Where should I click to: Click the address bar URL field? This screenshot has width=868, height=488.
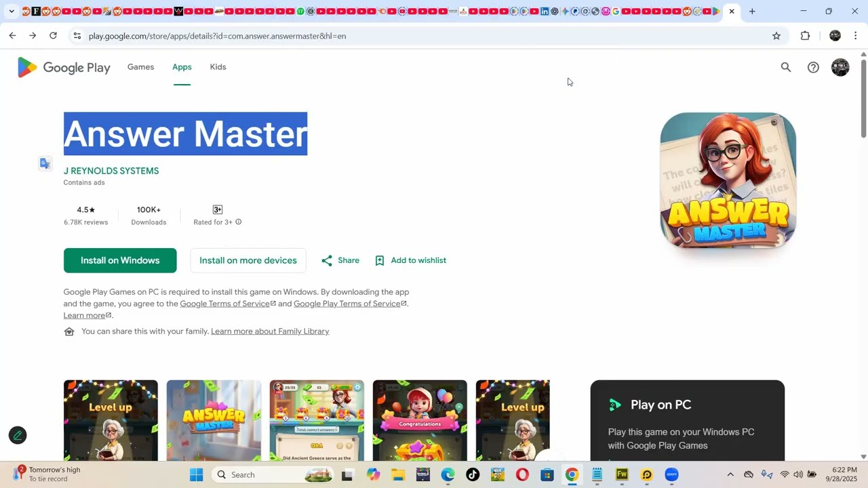[420, 36]
